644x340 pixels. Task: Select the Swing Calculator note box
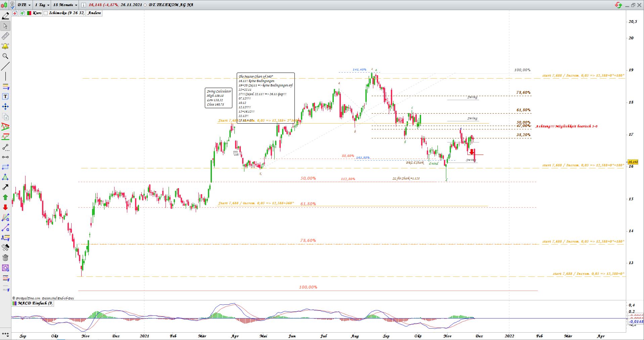pos(219,98)
